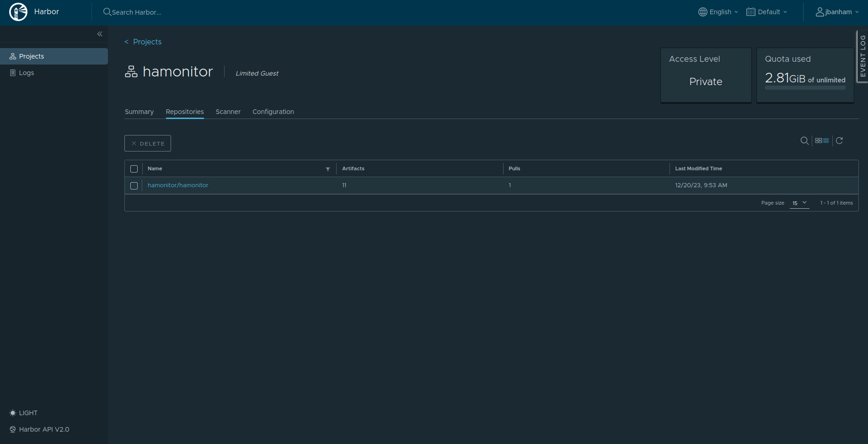
Task: Collapse the left sidebar
Action: 100,34
